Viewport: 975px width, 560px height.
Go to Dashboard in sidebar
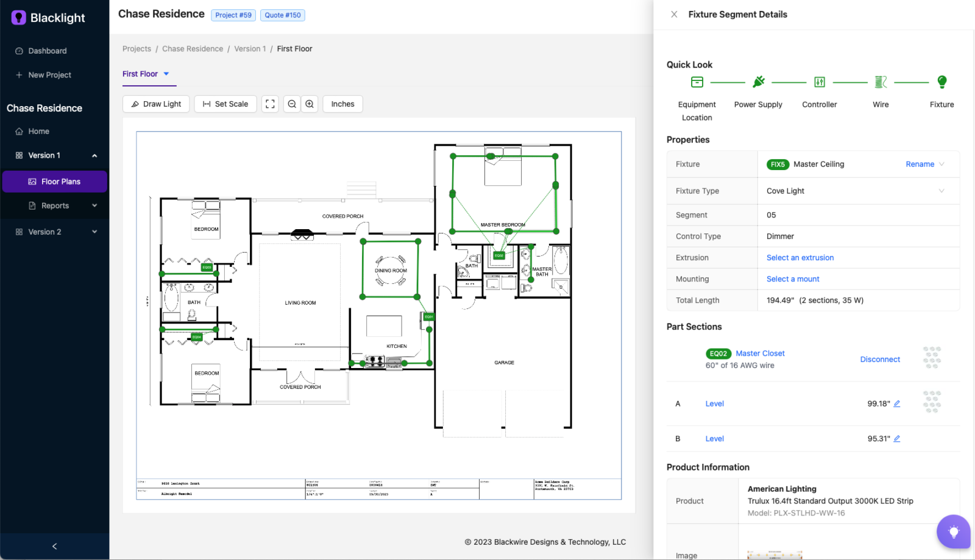(47, 51)
